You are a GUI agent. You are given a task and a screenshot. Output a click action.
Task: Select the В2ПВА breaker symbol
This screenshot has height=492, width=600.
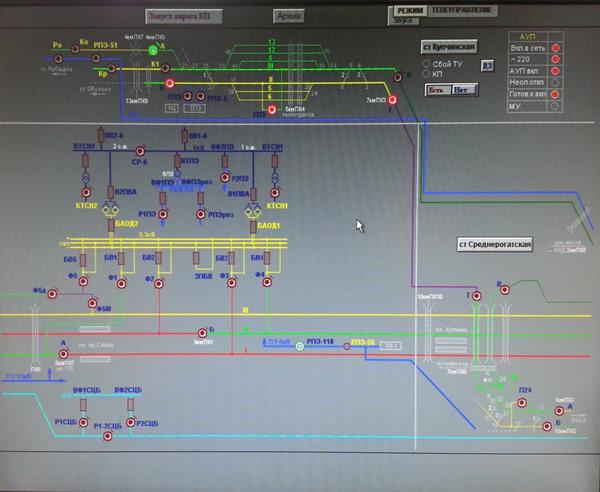point(111,192)
